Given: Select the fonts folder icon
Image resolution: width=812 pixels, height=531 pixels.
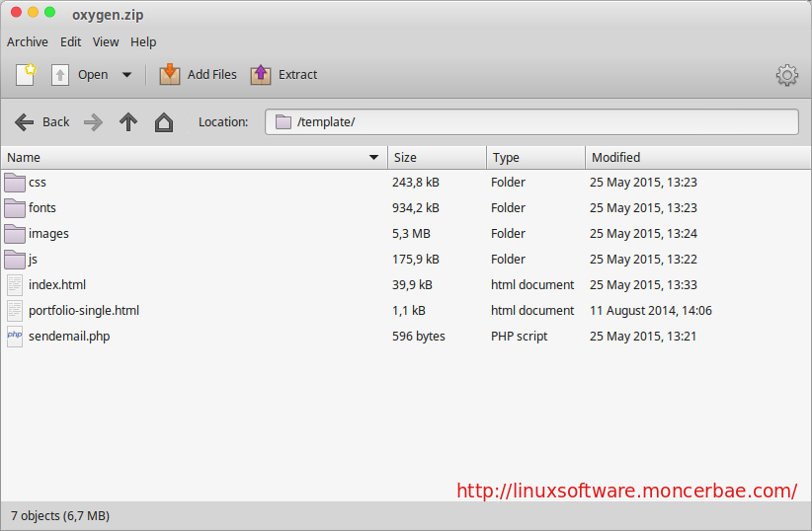Looking at the screenshot, I should (x=15, y=208).
